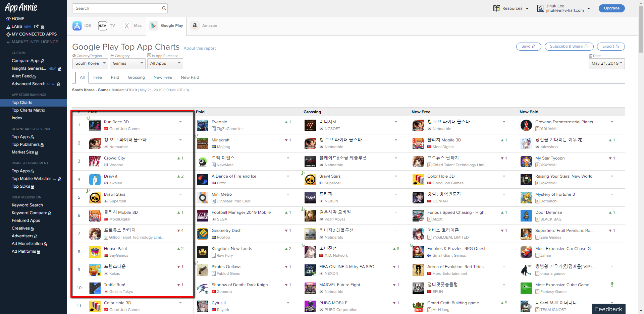Open Featured Apps in sidebar

[26, 221]
